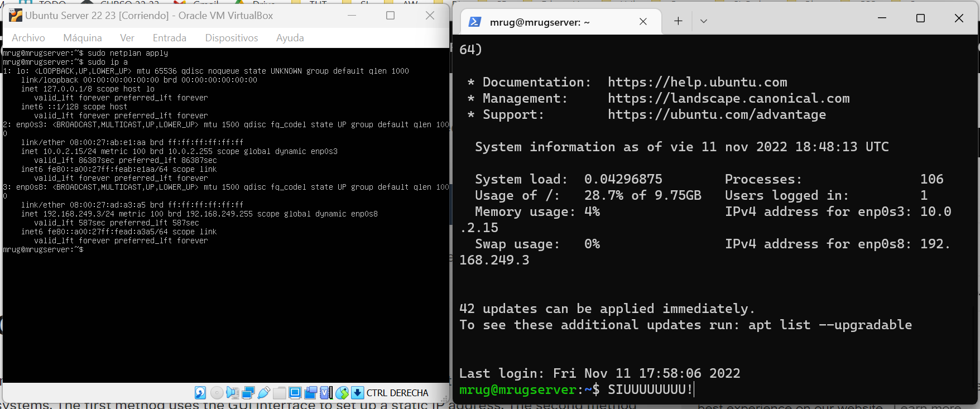Click the terminal tab PowerShell-style icon
The width and height of the screenshot is (980, 409).
pyautogui.click(x=475, y=22)
